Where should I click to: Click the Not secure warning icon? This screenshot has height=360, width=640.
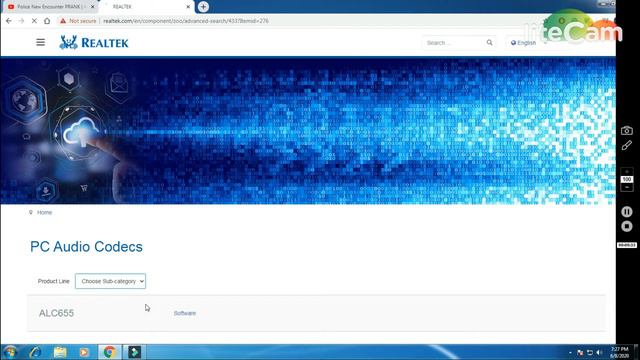pyautogui.click(x=63, y=21)
